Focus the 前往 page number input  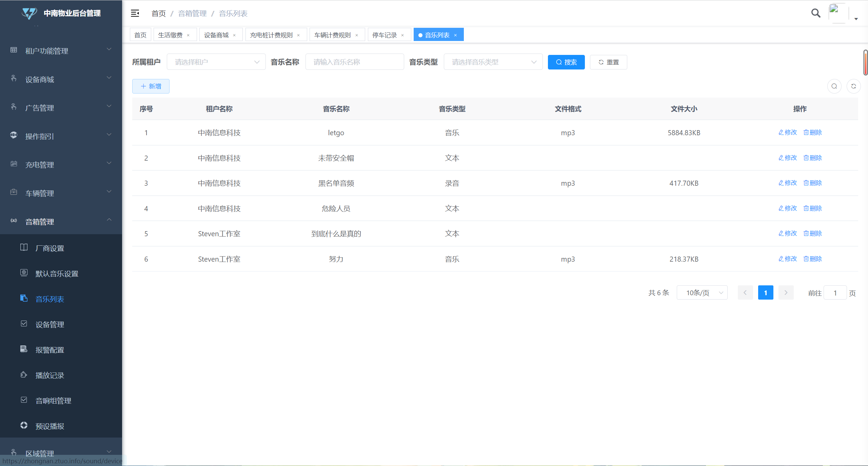[835, 292]
